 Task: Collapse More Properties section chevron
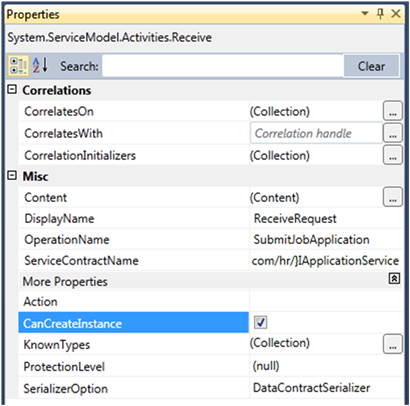[394, 279]
